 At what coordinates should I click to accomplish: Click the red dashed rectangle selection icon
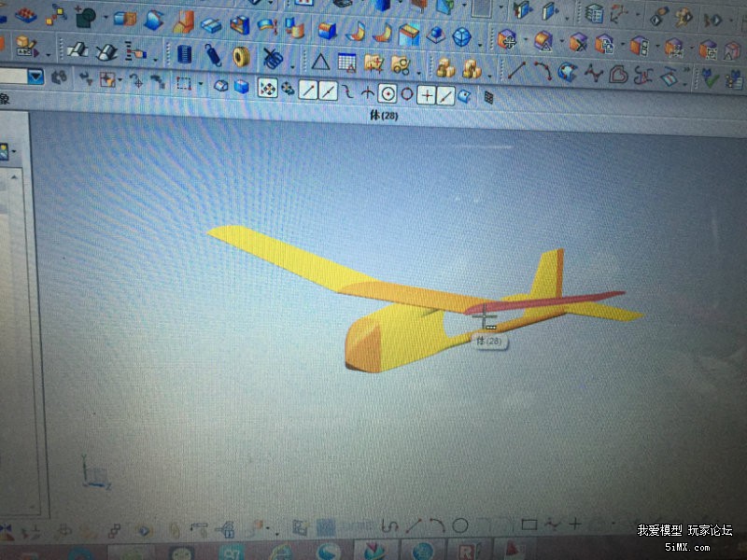click(183, 84)
